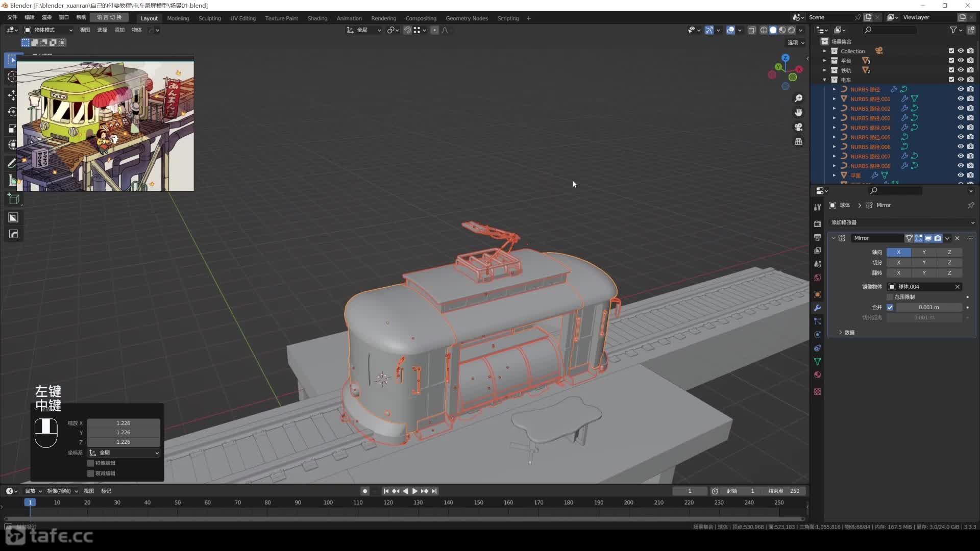Click the 合并 distance 0.001 m field
Viewport: 980px width, 551px height.
pyautogui.click(x=929, y=307)
